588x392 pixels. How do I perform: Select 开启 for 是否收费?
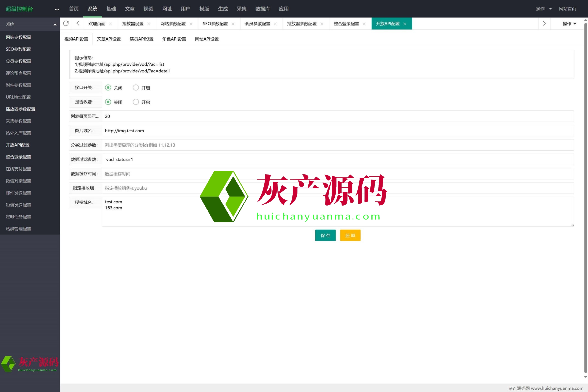[136, 102]
